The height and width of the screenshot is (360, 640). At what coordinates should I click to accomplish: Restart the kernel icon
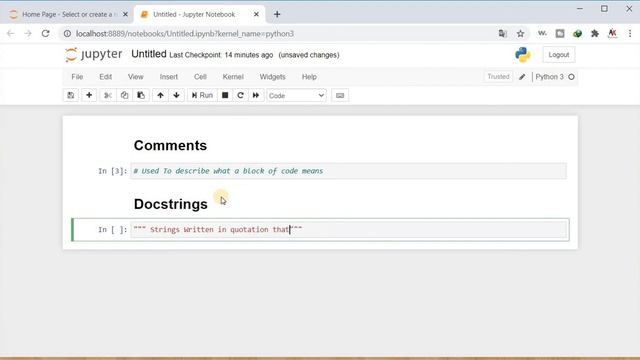240,96
